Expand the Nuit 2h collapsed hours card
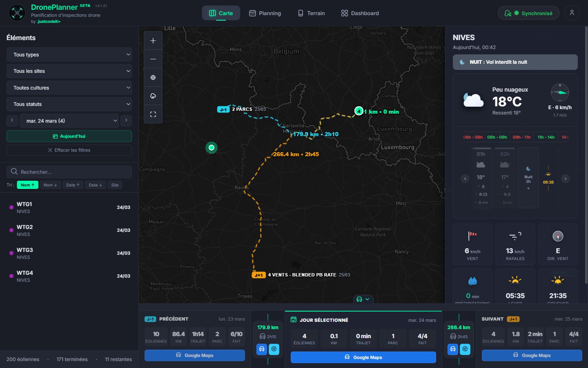This screenshot has height=368, width=588. (x=528, y=178)
